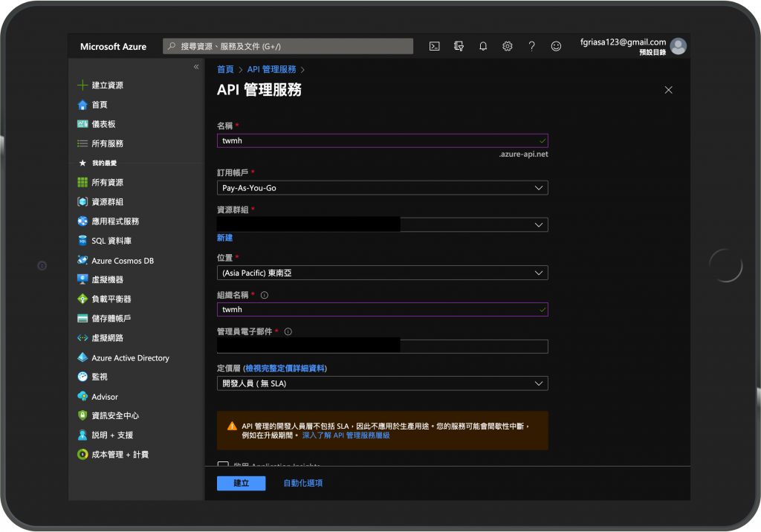Expand the 位置 東南亞 dropdown
This screenshot has width=761, height=532.
click(383, 273)
